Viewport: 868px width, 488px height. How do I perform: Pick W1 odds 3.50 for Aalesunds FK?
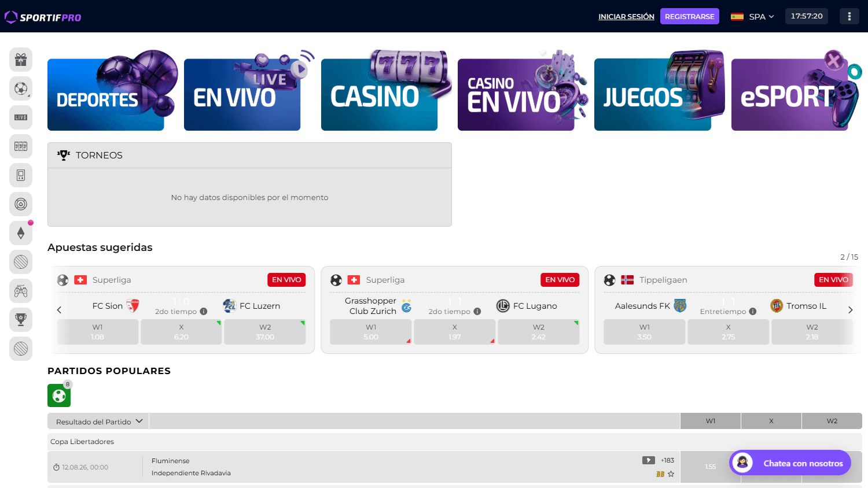(x=645, y=332)
